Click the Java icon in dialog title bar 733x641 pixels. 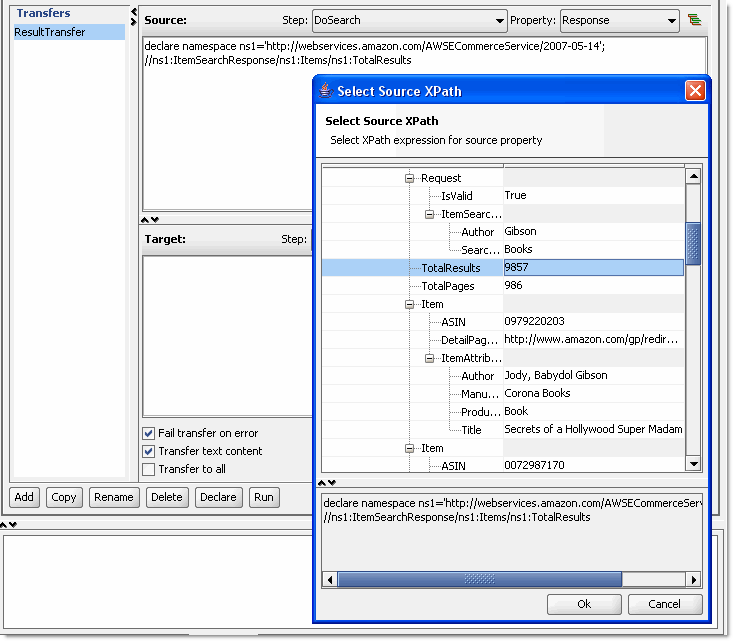326,90
